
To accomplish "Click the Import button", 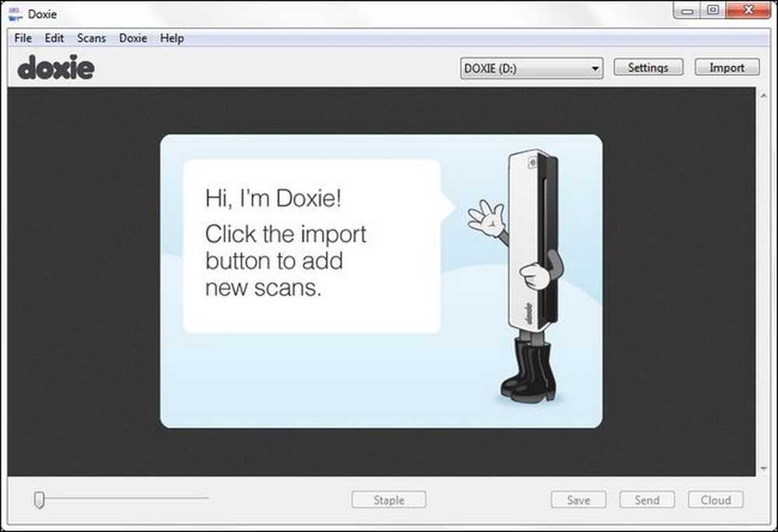I will point(727,68).
